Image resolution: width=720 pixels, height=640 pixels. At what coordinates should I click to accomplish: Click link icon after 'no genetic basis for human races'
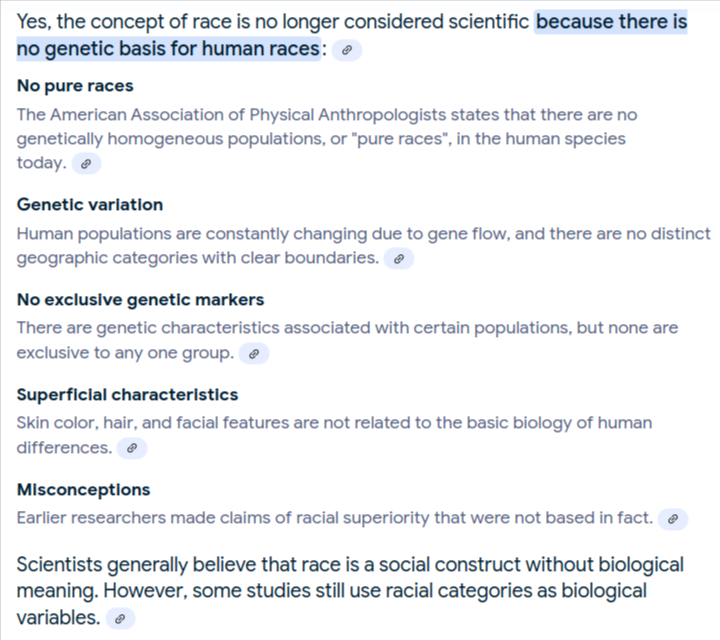pyautogui.click(x=347, y=50)
